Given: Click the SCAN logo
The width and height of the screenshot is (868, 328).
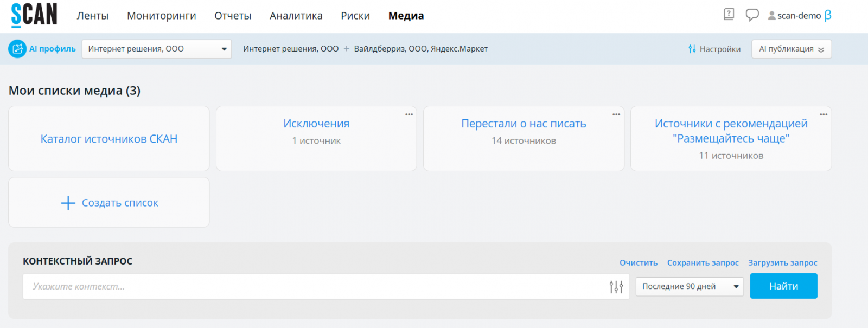Looking at the screenshot, I should point(34,15).
